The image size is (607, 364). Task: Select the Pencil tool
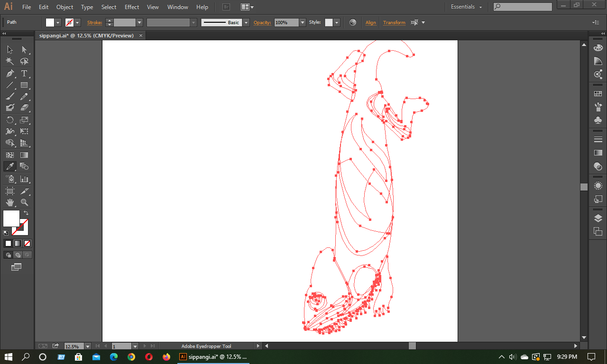pyautogui.click(x=24, y=97)
